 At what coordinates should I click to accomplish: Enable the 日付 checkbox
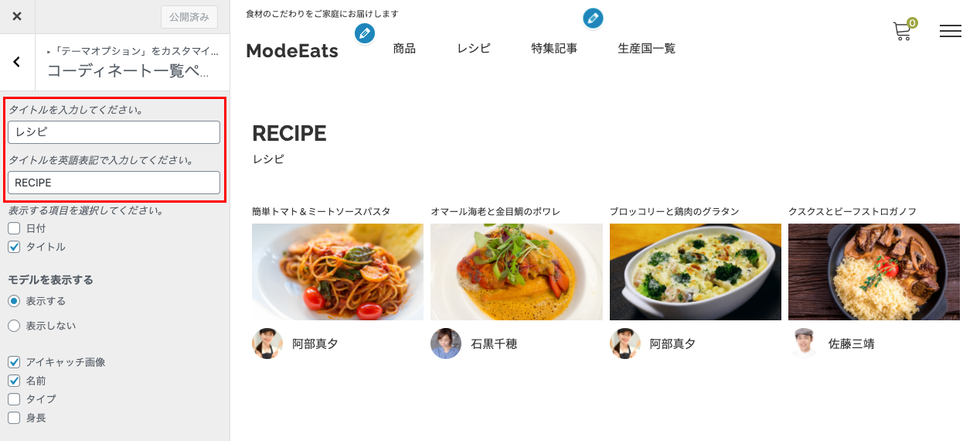[14, 228]
